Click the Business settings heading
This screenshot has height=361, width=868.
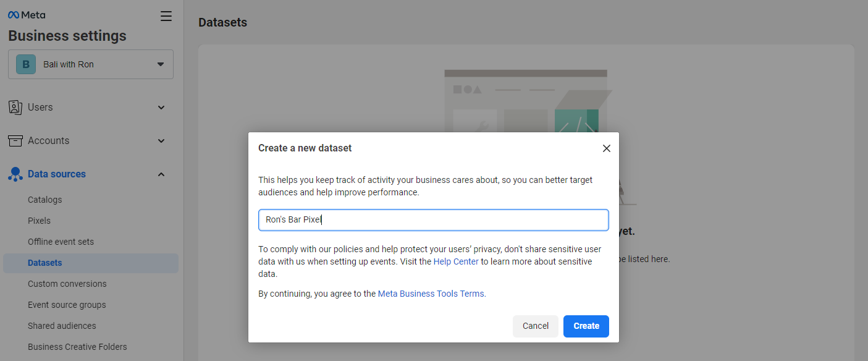[67, 36]
